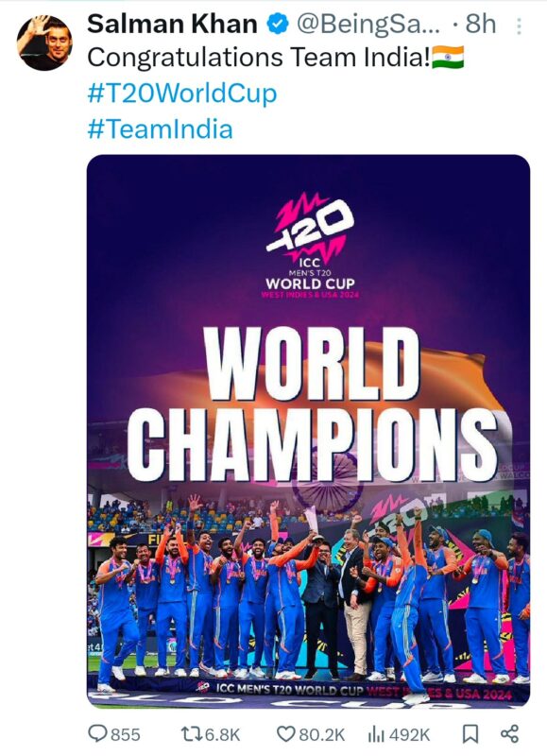The image size is (547, 756).
Task: Open the view analytics bar chart icon
Action: [x=376, y=734]
